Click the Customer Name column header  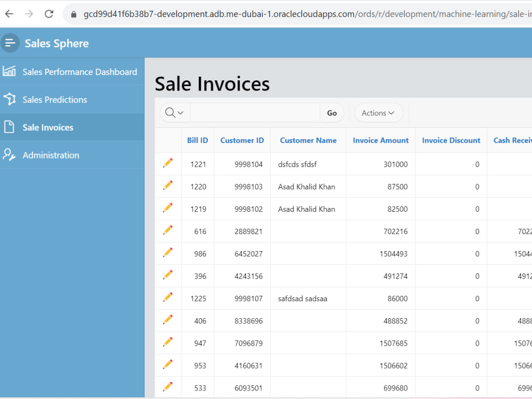(x=308, y=140)
